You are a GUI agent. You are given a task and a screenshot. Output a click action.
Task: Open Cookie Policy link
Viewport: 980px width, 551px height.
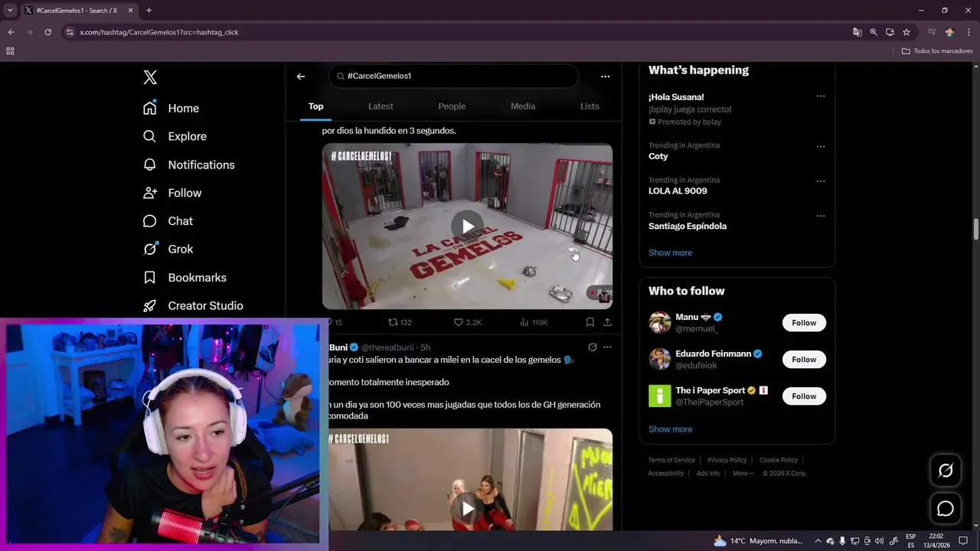coord(779,460)
